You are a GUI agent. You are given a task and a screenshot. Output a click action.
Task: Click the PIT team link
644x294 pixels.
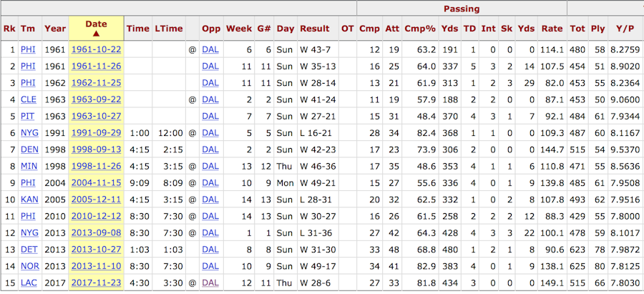[28, 117]
